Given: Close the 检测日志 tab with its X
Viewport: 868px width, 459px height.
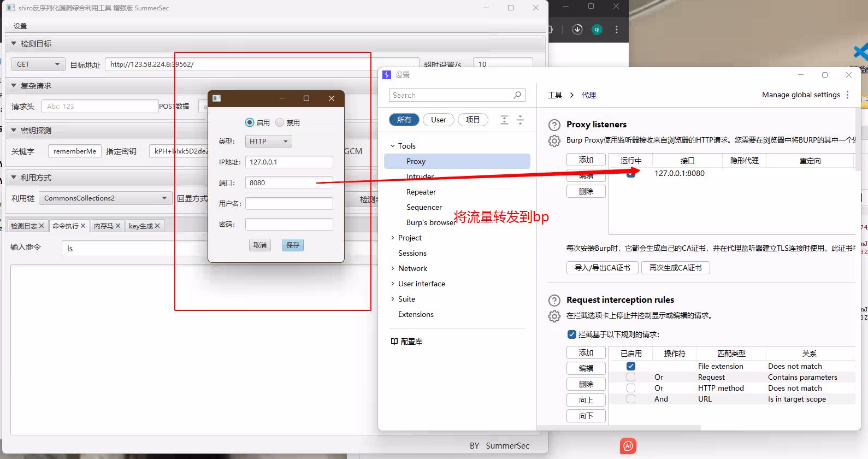Looking at the screenshot, I should (x=42, y=226).
